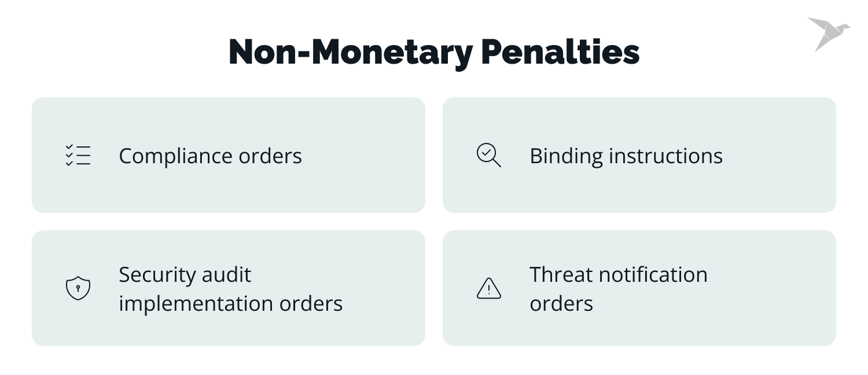This screenshot has height=375, width=868.
Task: Click the checklist icon beside Compliance orders
Action: 78,156
